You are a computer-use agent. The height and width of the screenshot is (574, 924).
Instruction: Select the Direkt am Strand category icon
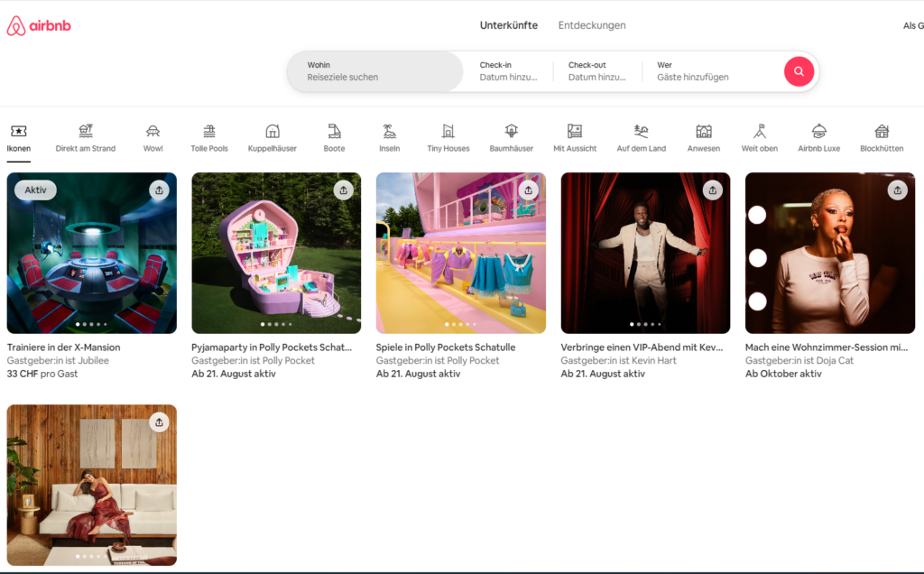coord(86,131)
